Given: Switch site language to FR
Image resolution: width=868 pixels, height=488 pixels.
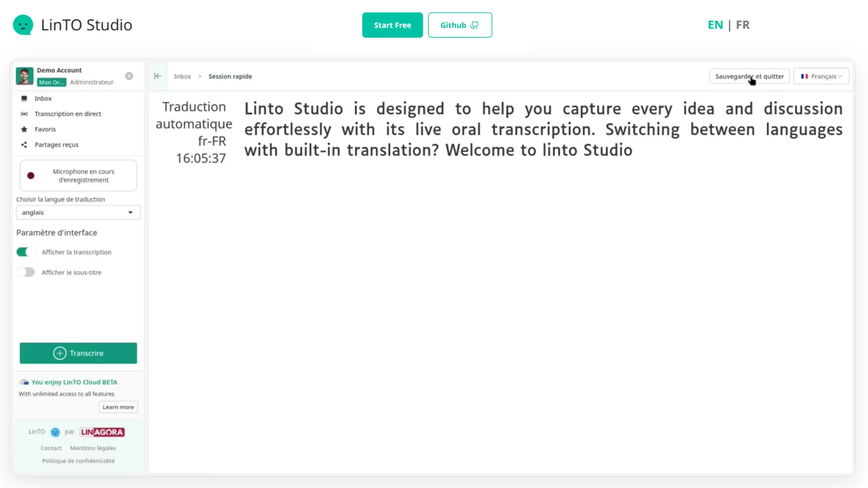Looking at the screenshot, I should (743, 25).
